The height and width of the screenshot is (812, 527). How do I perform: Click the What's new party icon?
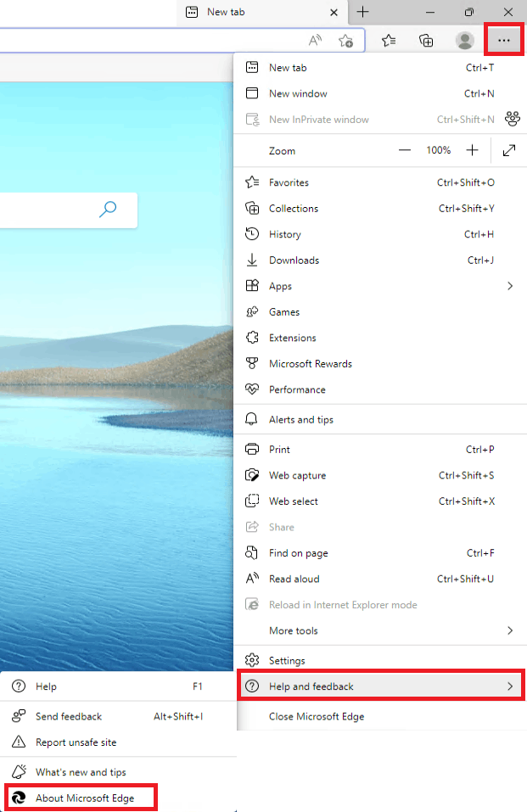coord(19,771)
